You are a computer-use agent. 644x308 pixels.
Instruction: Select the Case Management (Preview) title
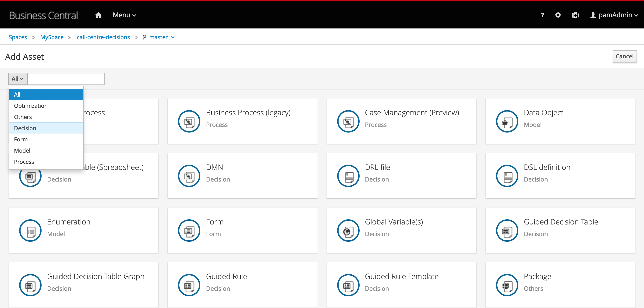pyautogui.click(x=412, y=113)
